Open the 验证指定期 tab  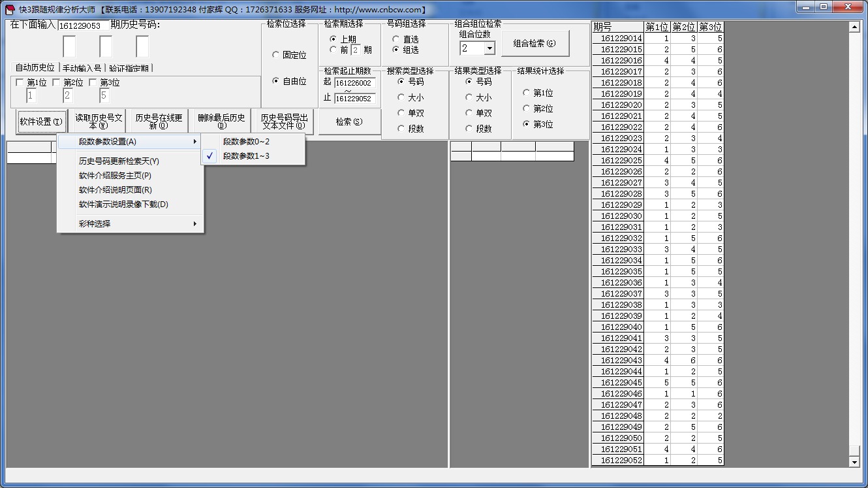[x=129, y=68]
